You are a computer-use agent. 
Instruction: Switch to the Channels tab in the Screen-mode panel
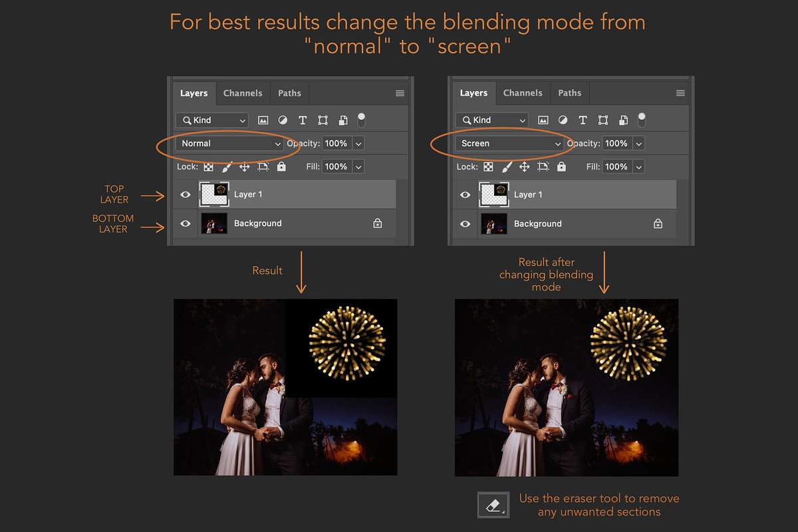pos(523,93)
